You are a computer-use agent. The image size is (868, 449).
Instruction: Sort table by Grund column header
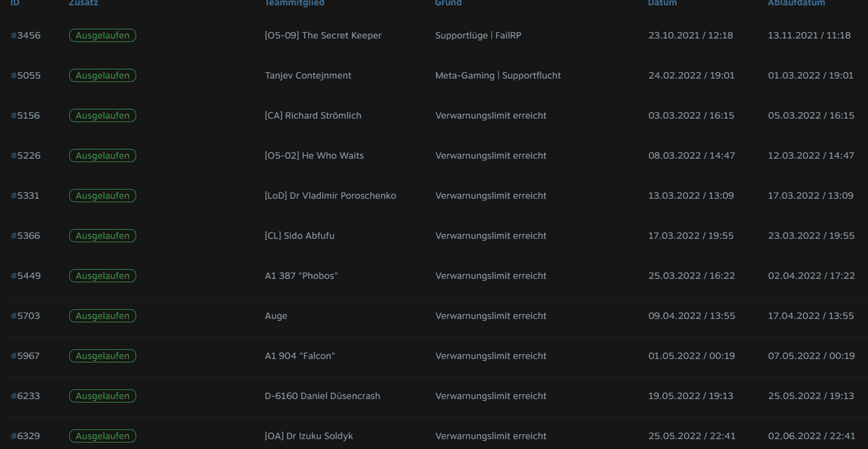coord(448,3)
